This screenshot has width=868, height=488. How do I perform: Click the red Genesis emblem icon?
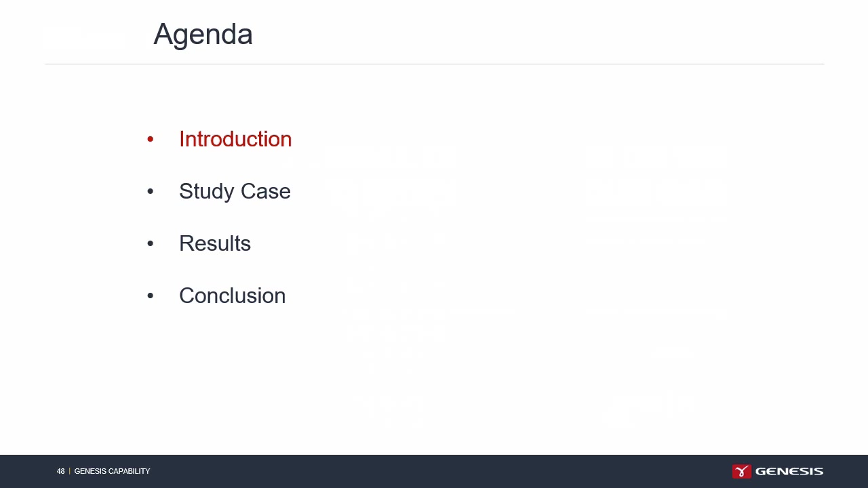pos(742,471)
